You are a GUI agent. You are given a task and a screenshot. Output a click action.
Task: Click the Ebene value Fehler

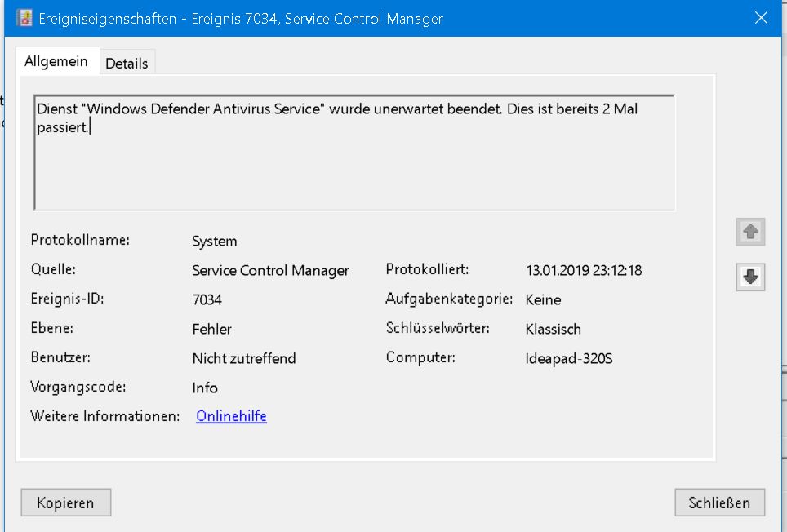coord(212,329)
